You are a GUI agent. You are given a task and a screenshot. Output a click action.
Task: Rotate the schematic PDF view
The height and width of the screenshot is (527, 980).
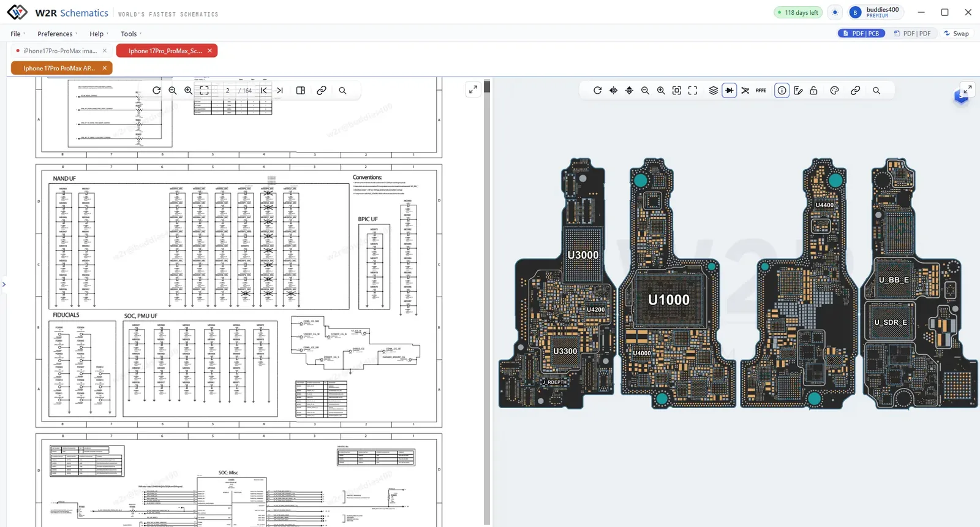157,90
